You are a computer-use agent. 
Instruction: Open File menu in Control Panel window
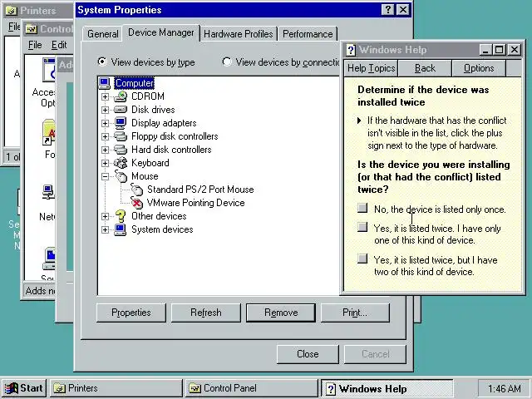[x=35, y=45]
